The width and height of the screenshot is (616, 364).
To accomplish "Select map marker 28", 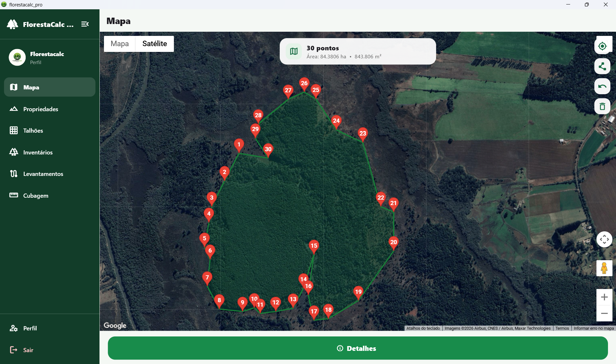I will (x=258, y=116).
